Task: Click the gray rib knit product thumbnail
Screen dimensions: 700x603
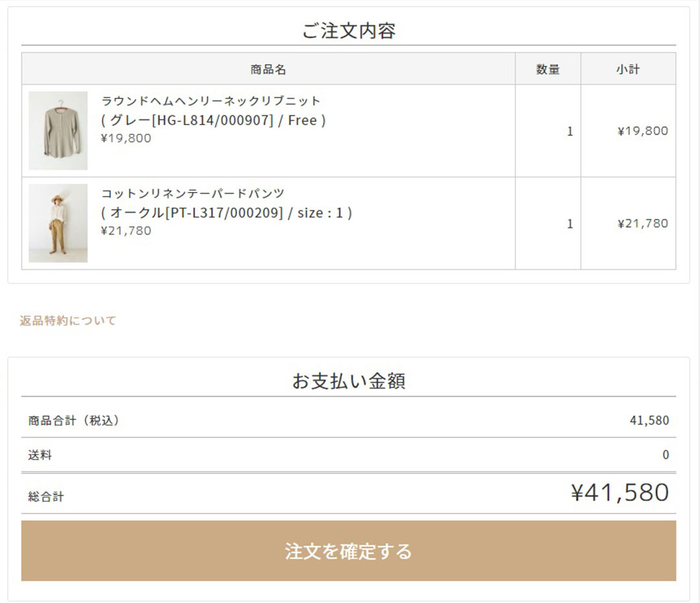Action: pyautogui.click(x=58, y=130)
